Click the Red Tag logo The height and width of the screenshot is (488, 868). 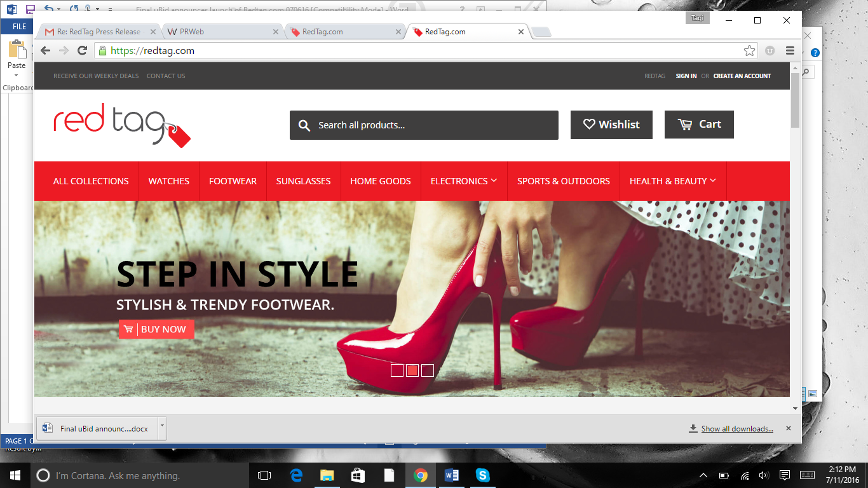click(122, 126)
